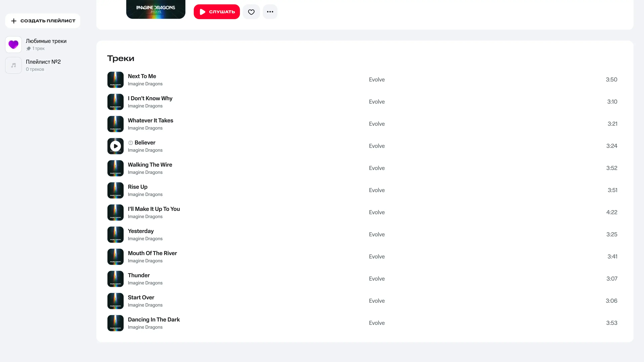Screen dimensions: 644x362
Task: Click the Dancing In The Dark cover
Action: [x=116, y=323]
